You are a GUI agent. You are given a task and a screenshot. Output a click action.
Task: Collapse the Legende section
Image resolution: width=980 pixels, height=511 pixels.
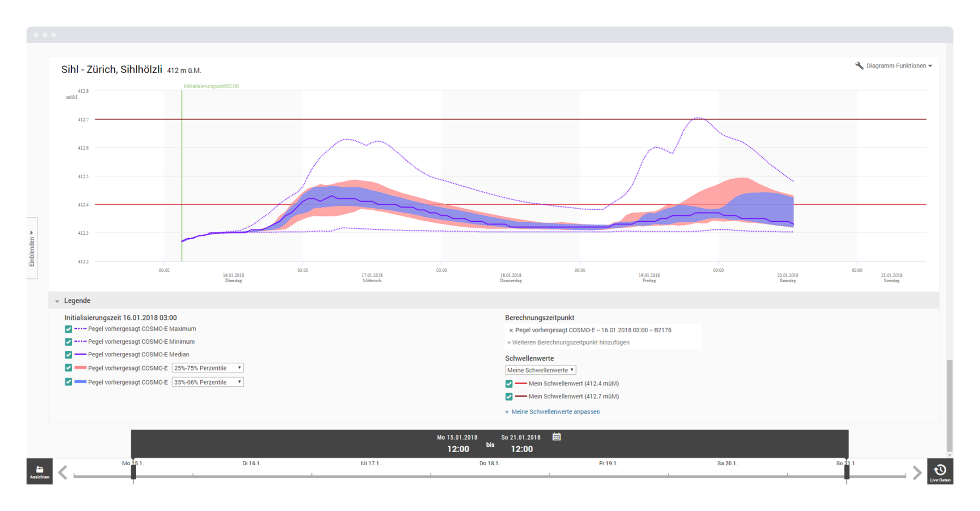(57, 301)
